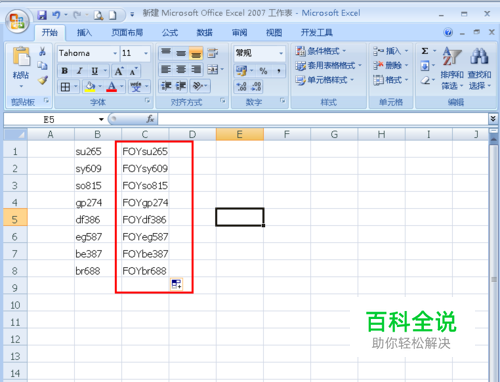Screen dimensions: 500x382
Task: Open Find and Select binoculars menu
Action: 479,68
